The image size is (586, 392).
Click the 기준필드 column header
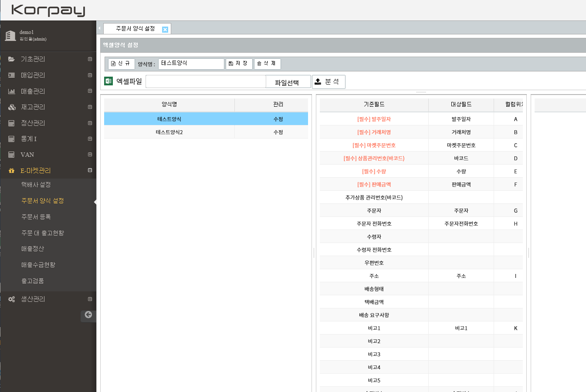[x=374, y=105]
